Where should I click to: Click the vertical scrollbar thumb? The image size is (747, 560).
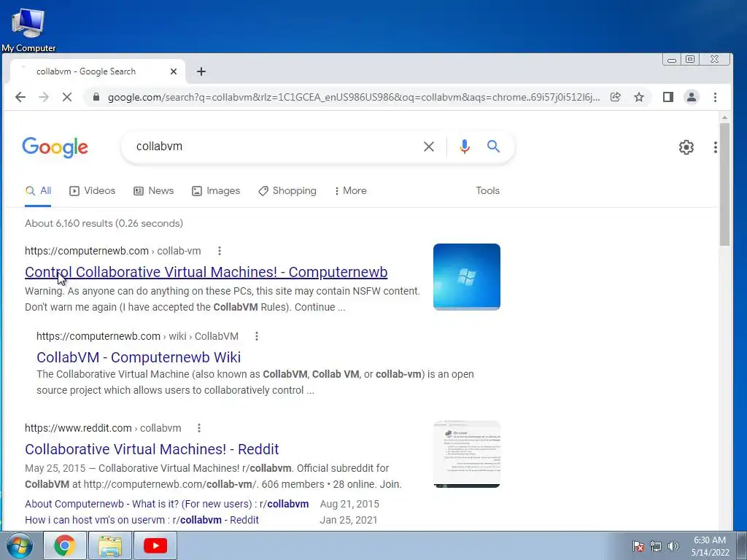point(724,184)
